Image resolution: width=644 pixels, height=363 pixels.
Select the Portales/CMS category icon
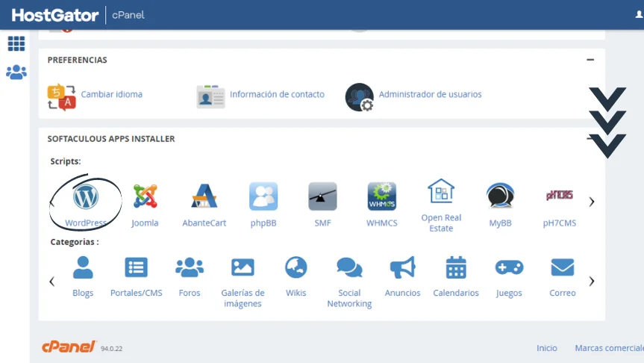tap(136, 267)
